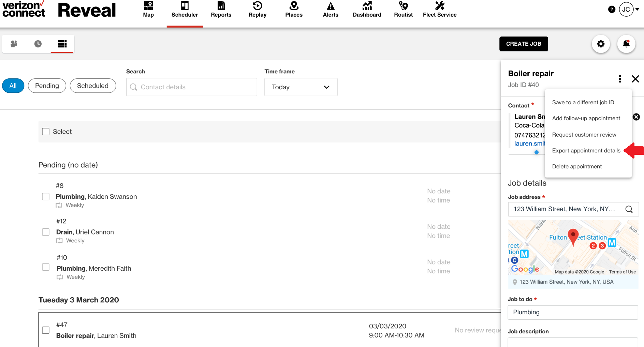Check the Plumbing, Kaiden Swanson job
This screenshot has height=347, width=644.
click(x=46, y=197)
